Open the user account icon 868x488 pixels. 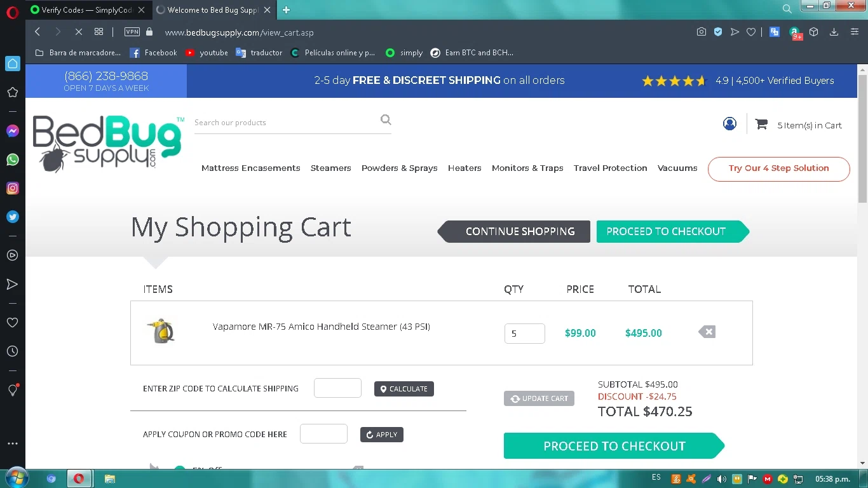click(729, 124)
